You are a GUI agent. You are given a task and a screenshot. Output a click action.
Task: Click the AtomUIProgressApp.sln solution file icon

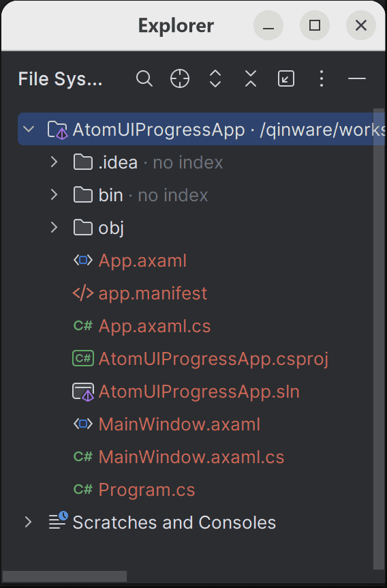83,392
